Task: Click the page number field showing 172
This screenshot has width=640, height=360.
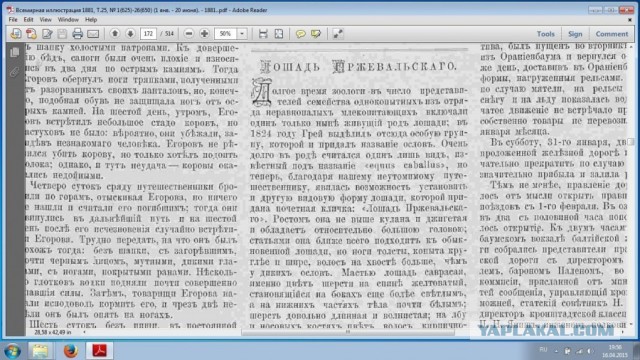Action: pos(149,33)
